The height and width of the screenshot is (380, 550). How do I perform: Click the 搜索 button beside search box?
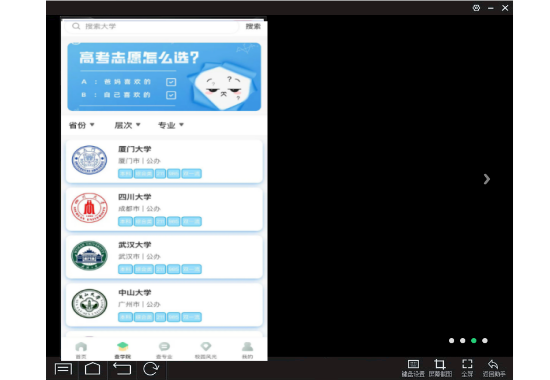[x=253, y=26]
